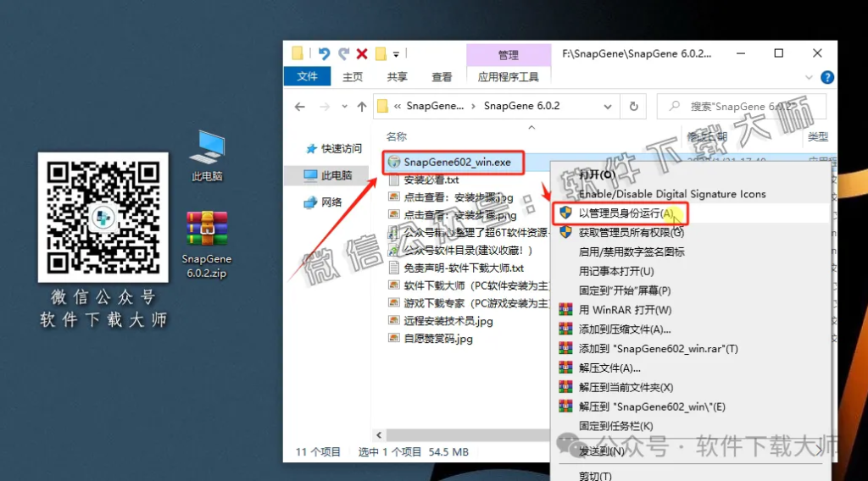Choose 打开(O) in the context menu

[x=597, y=174]
